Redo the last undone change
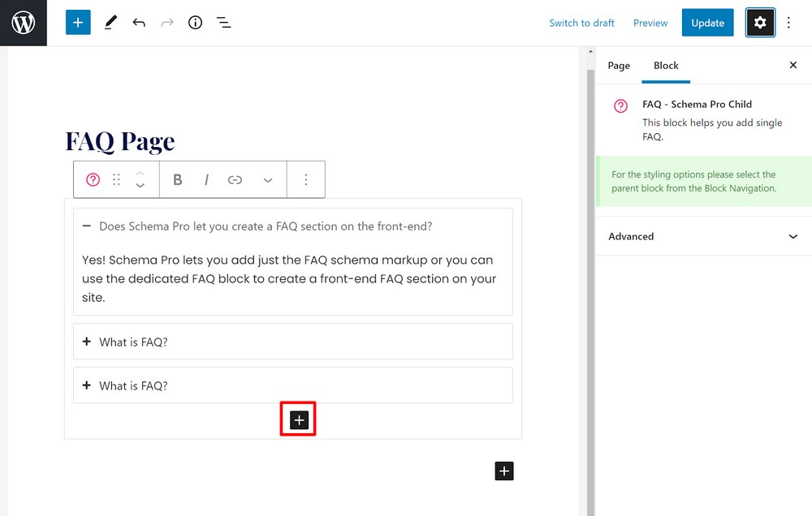This screenshot has width=812, height=516. 167,22
